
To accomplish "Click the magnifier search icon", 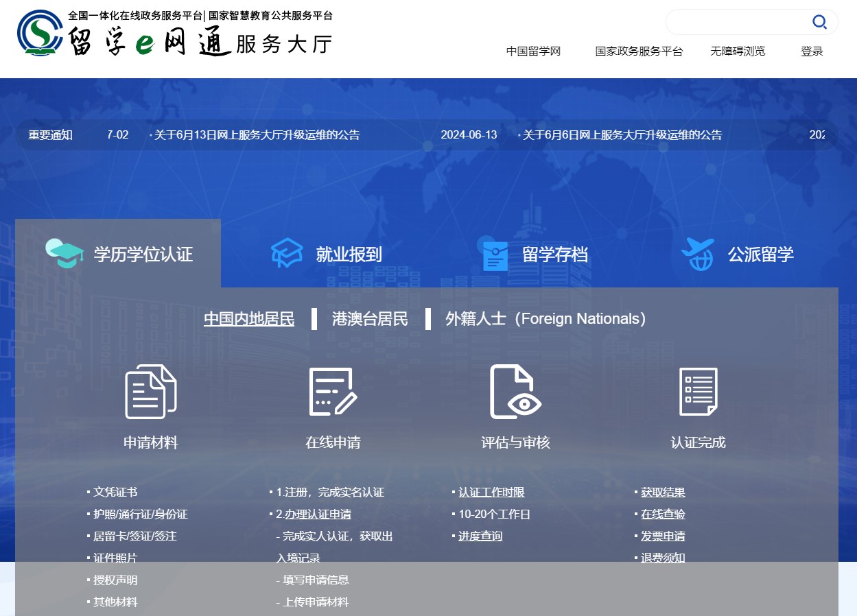I will tap(819, 22).
